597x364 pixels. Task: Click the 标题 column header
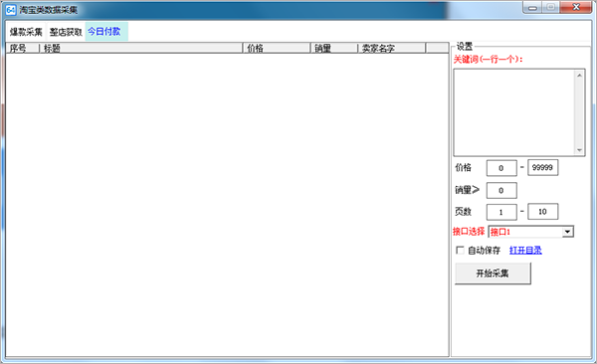[x=141, y=48]
